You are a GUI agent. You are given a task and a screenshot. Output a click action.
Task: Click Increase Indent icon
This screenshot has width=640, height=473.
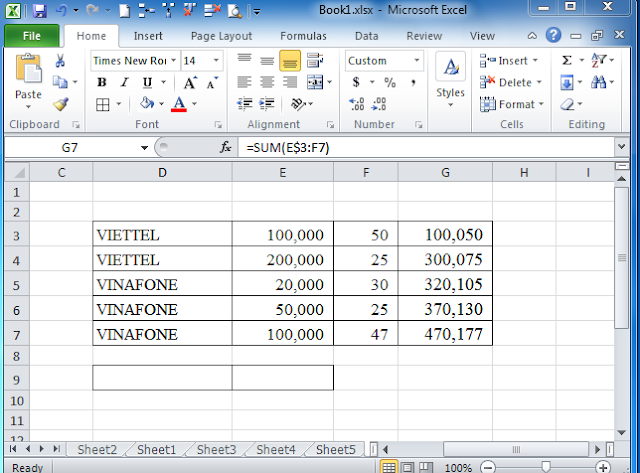point(267,104)
